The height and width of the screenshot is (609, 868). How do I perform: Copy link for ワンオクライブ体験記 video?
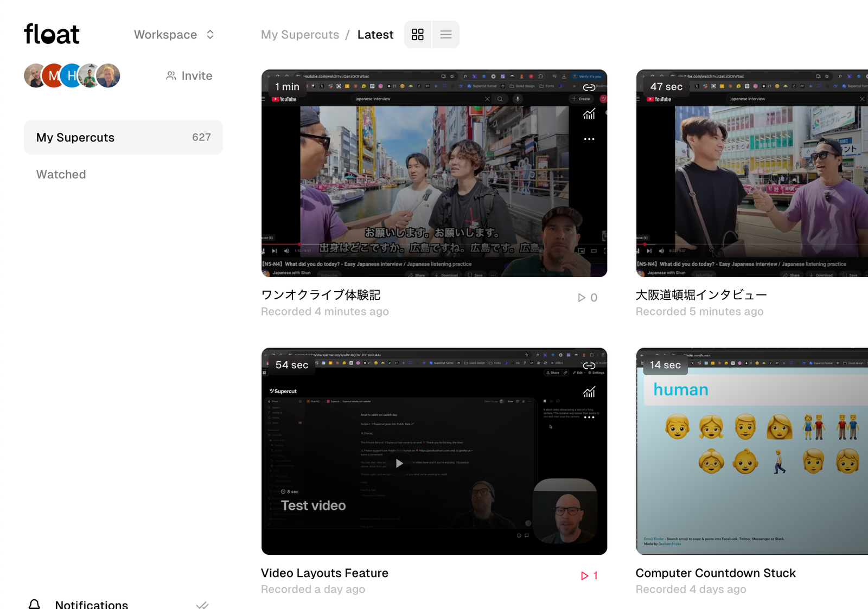coord(589,87)
